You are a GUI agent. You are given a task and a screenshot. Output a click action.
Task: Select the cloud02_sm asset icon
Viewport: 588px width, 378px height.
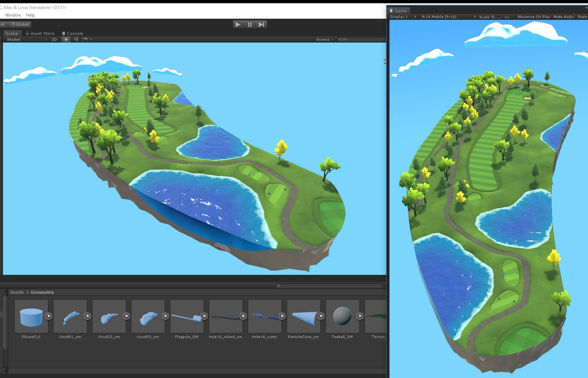click(x=109, y=316)
